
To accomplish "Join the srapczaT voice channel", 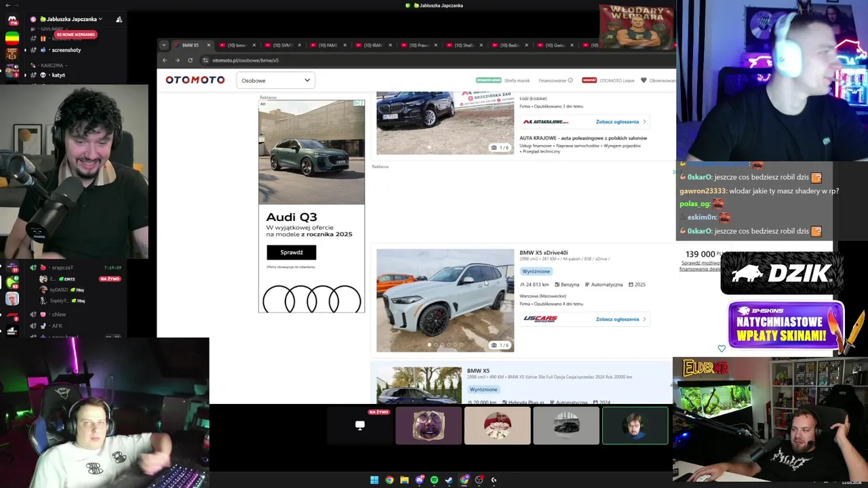I will [62, 268].
